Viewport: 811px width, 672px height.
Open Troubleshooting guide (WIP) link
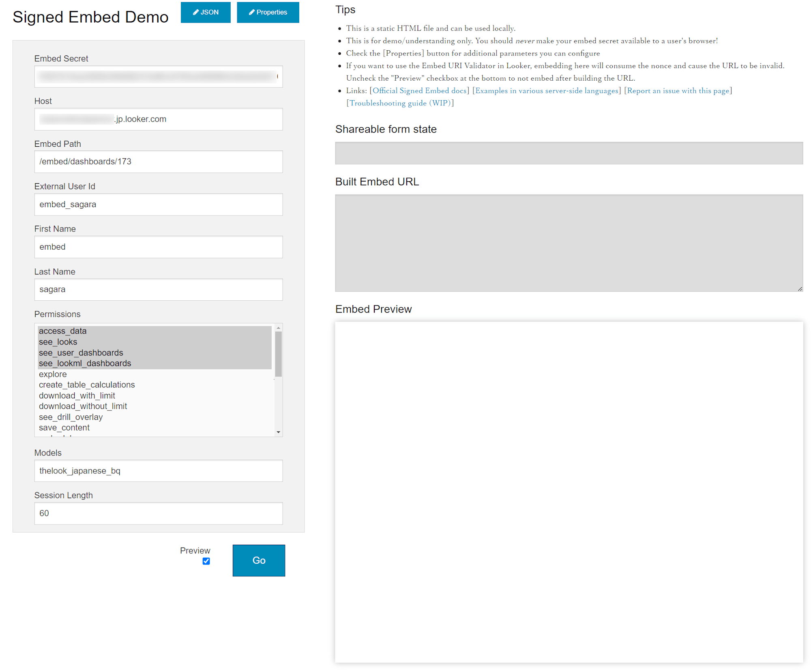point(400,103)
